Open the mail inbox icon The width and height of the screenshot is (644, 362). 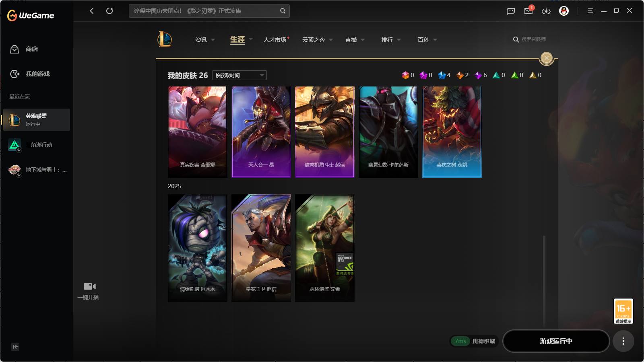[x=528, y=11]
